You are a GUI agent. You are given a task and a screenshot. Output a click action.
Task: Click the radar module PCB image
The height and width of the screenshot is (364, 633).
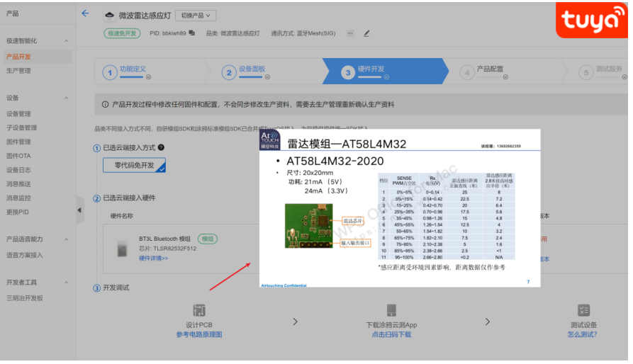[309, 226]
